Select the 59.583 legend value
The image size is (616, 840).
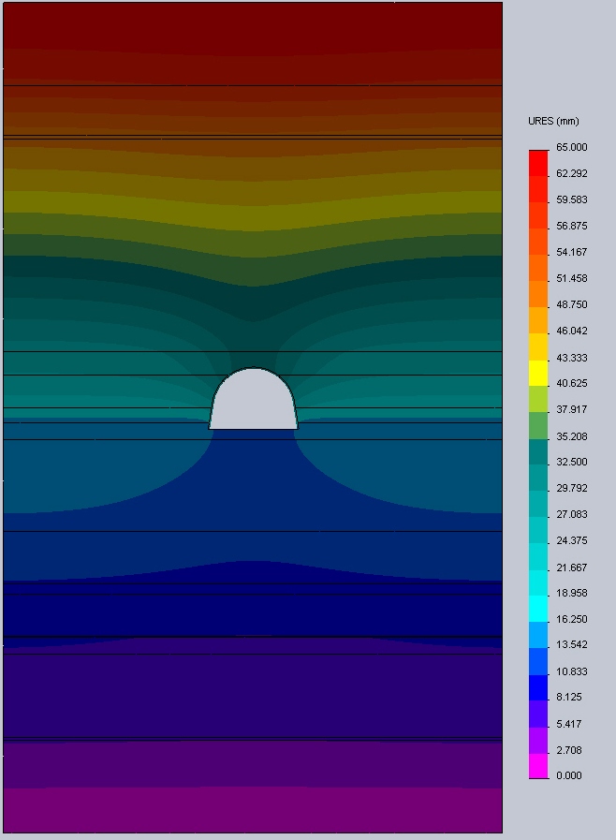pyautogui.click(x=572, y=199)
